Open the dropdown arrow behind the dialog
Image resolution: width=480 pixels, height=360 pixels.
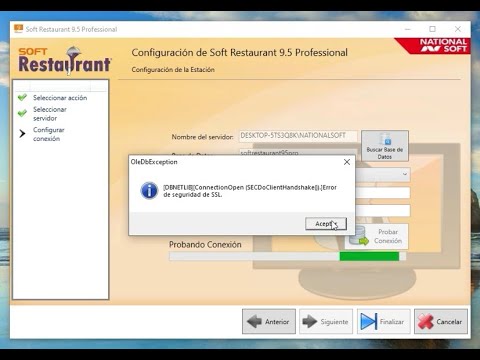pos(405,174)
